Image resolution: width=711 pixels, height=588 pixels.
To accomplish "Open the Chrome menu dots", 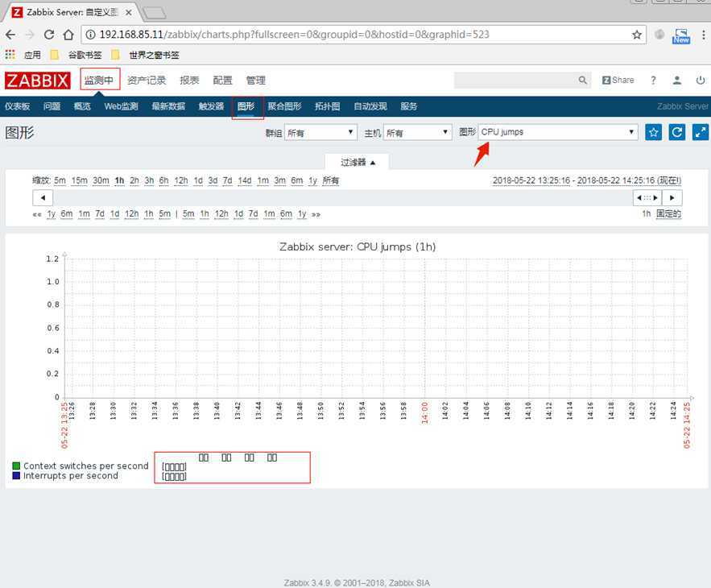I will [703, 35].
